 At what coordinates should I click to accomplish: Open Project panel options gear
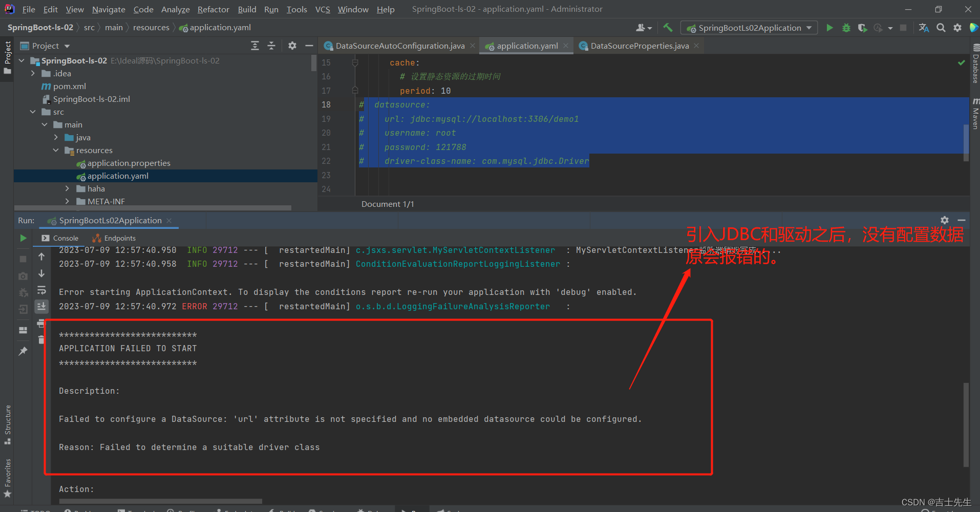click(x=292, y=46)
